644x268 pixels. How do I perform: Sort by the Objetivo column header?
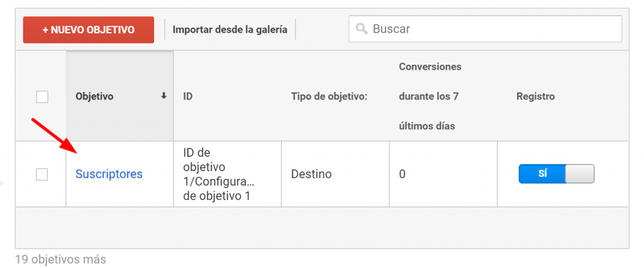click(94, 97)
